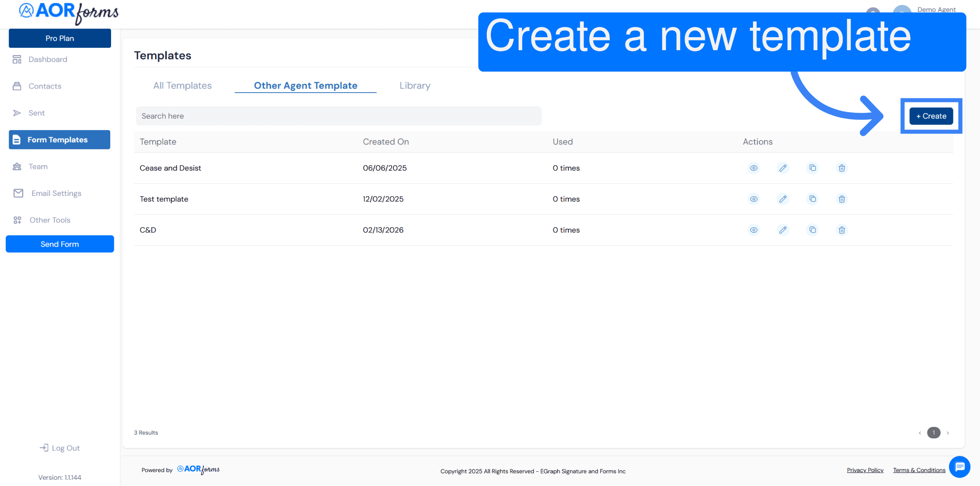This screenshot has height=486, width=980.
Task: View the Sent forms section
Action: [x=36, y=113]
